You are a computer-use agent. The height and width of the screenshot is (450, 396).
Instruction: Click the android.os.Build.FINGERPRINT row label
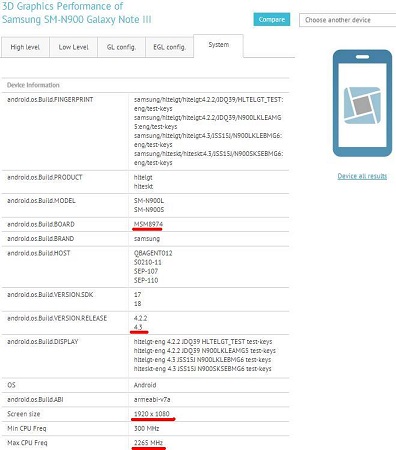tap(50, 99)
